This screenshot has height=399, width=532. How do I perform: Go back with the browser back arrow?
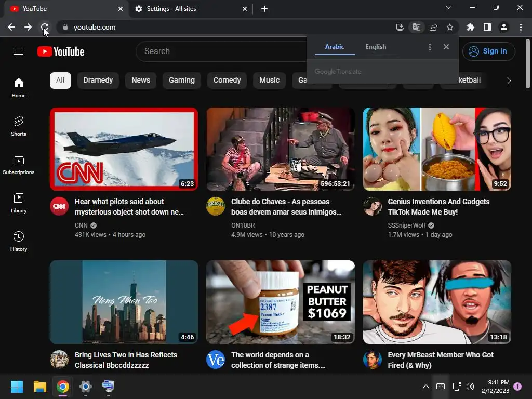click(11, 27)
